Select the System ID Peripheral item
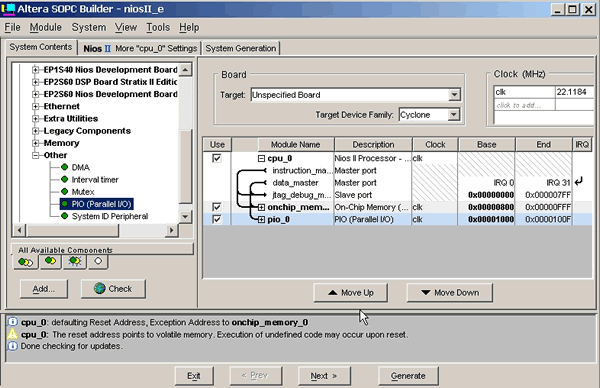This screenshot has height=388, width=600. (110, 216)
